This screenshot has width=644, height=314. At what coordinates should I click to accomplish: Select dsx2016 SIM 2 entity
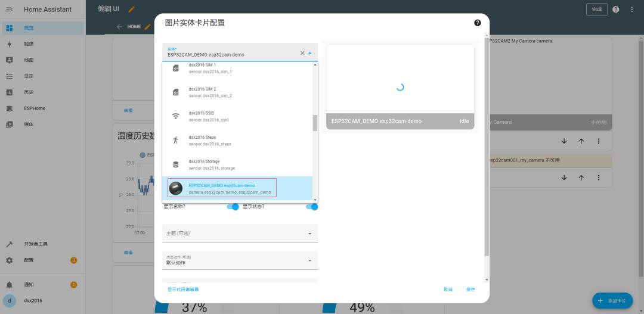click(x=237, y=92)
